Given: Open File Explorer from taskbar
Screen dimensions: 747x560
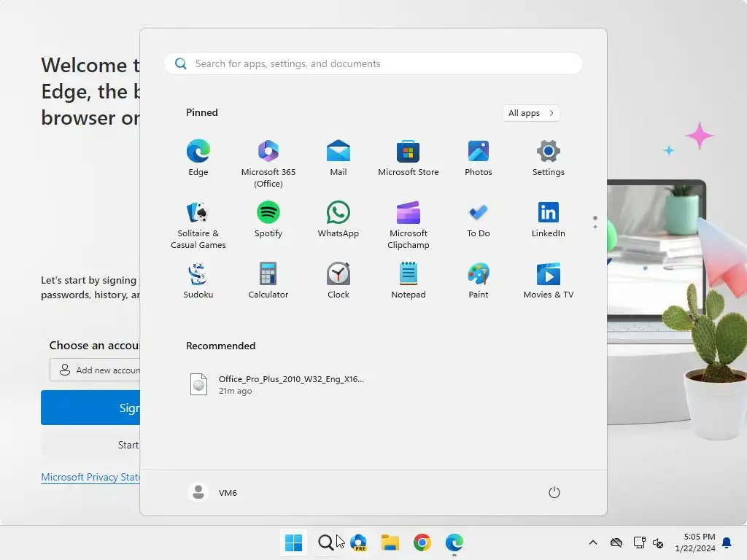Looking at the screenshot, I should [x=390, y=542].
